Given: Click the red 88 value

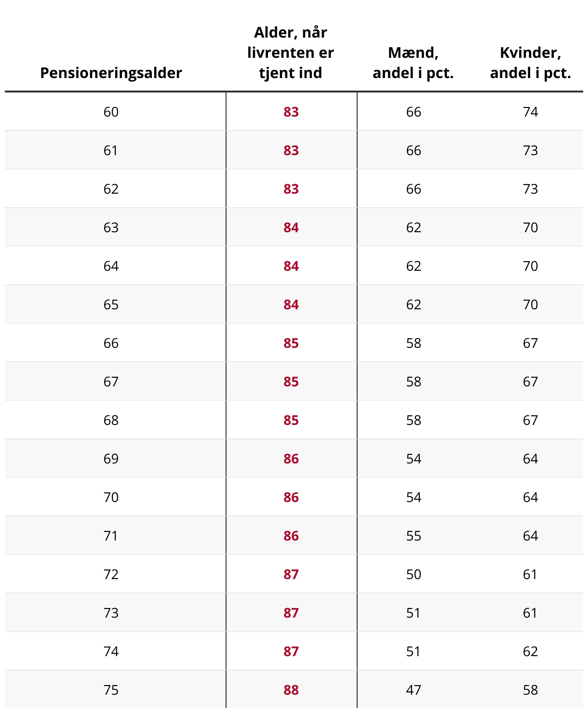Looking at the screenshot, I should click(x=291, y=690).
